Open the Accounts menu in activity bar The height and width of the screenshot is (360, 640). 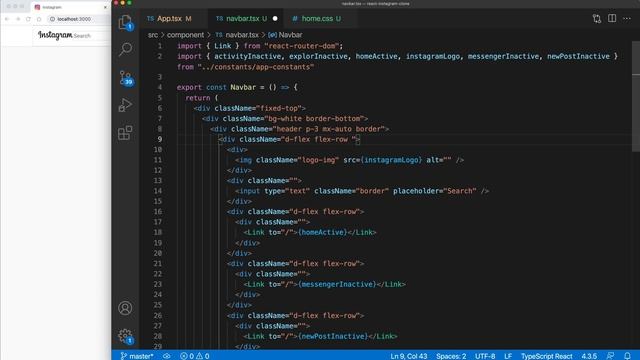[125, 308]
